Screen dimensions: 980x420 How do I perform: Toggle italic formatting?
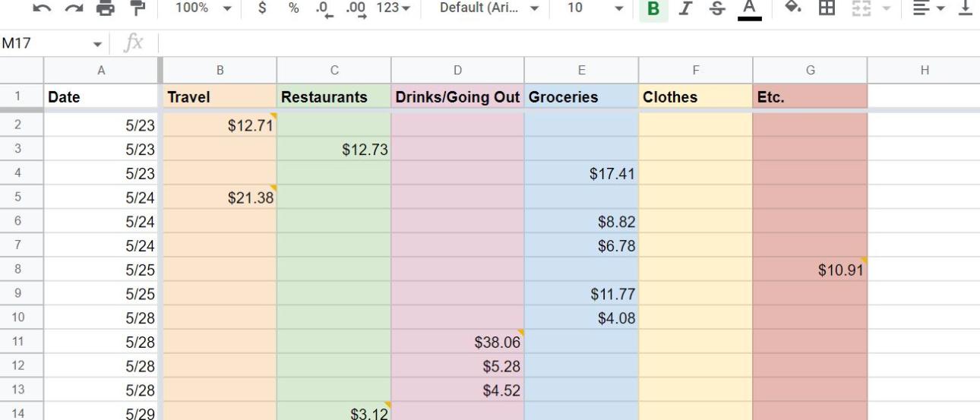click(x=686, y=8)
